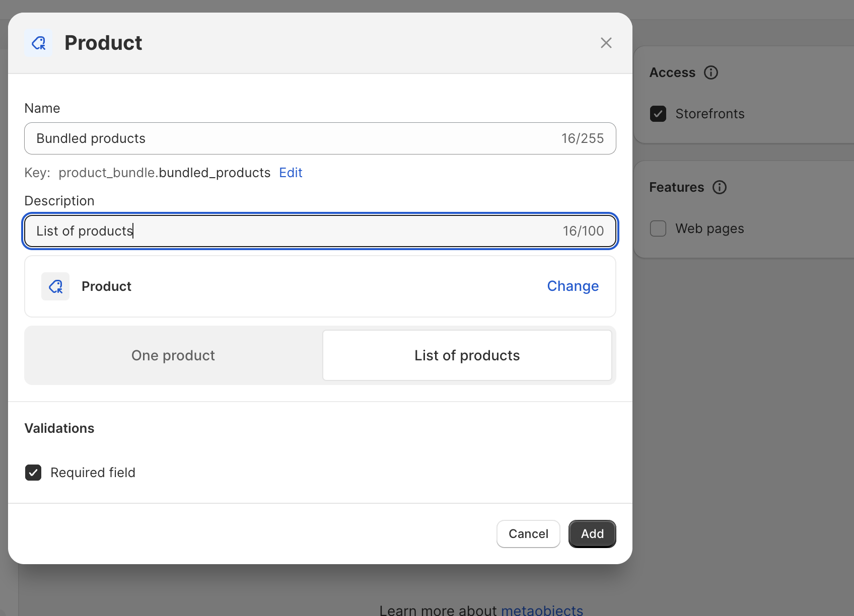854x616 pixels.
Task: Click the Validations section heading
Action: [59, 428]
